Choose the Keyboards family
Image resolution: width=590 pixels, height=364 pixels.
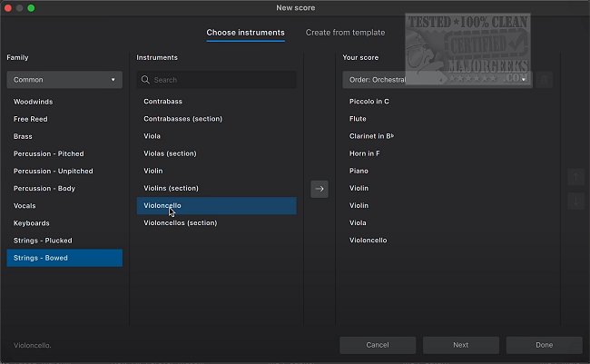point(32,223)
